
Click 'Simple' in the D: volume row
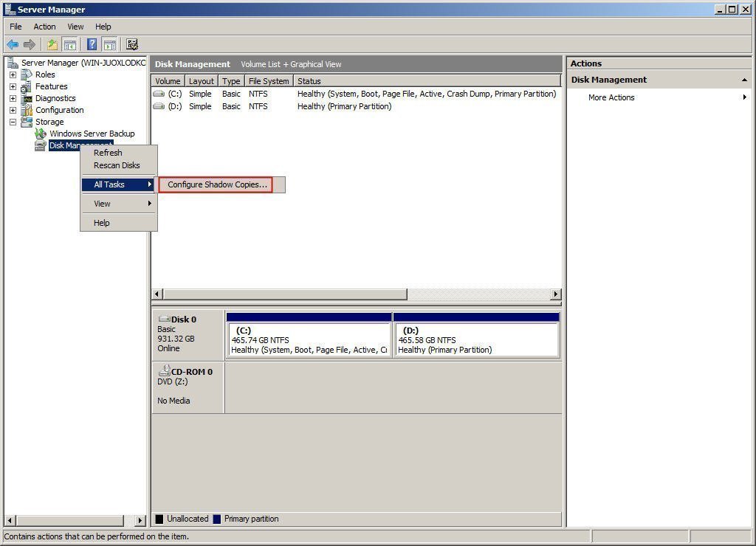pos(200,106)
